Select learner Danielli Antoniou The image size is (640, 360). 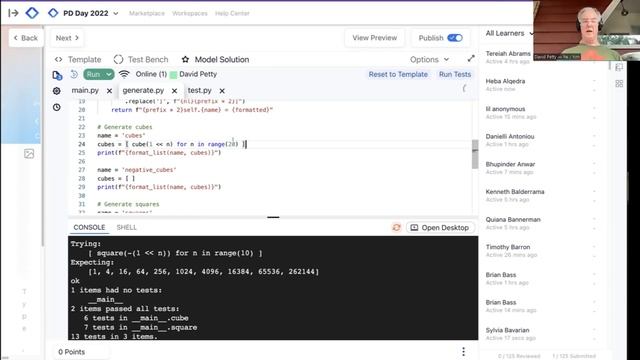(510, 140)
